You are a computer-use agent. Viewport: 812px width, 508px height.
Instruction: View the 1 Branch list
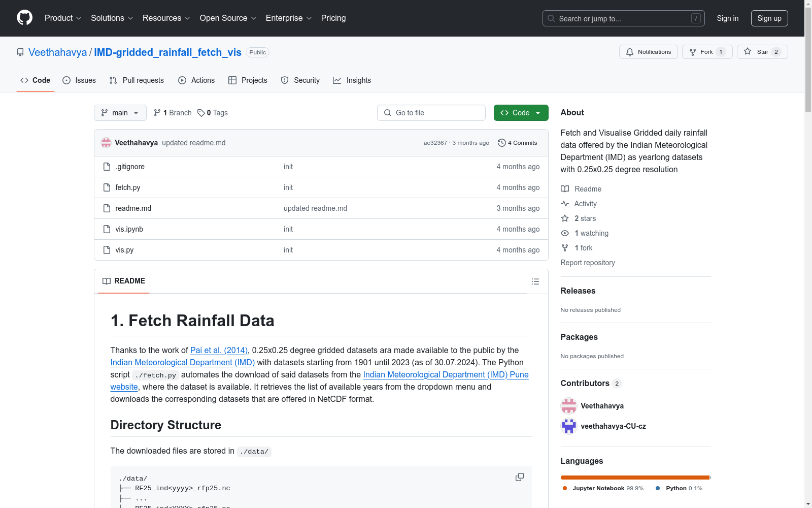pyautogui.click(x=173, y=113)
